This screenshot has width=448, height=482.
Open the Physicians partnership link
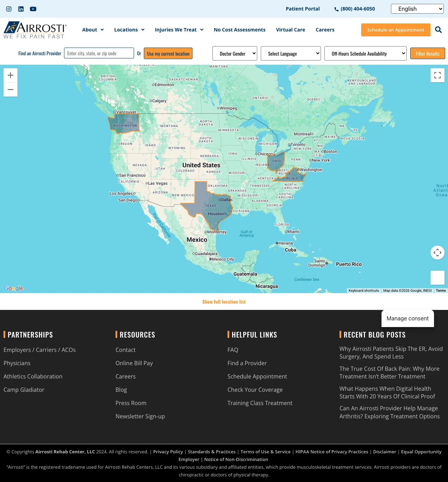pyautogui.click(x=17, y=363)
